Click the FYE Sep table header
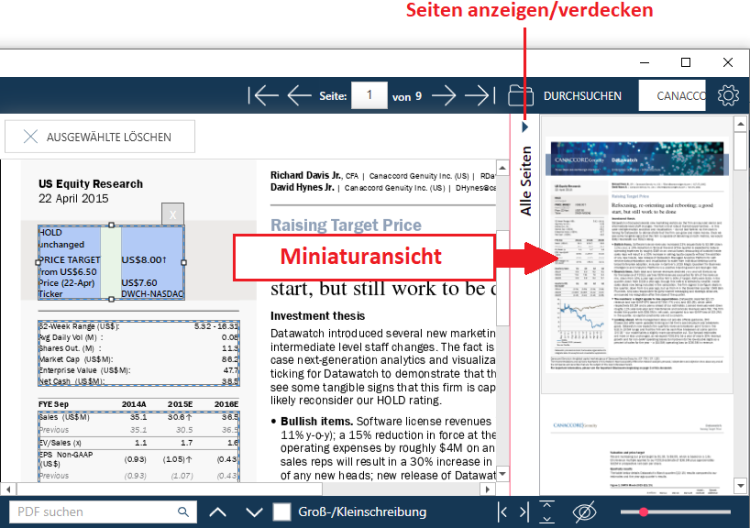 [54, 404]
